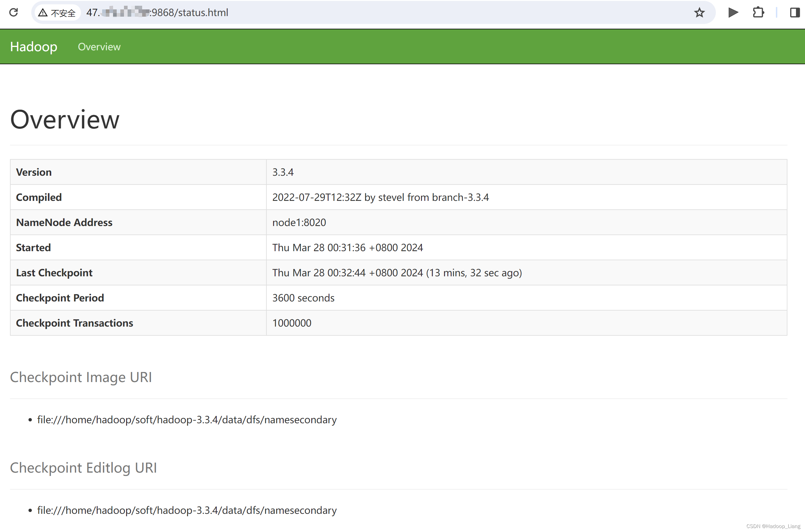Select the Checkpoint Transactions label
Screen dimensions: 805x532
pos(75,323)
